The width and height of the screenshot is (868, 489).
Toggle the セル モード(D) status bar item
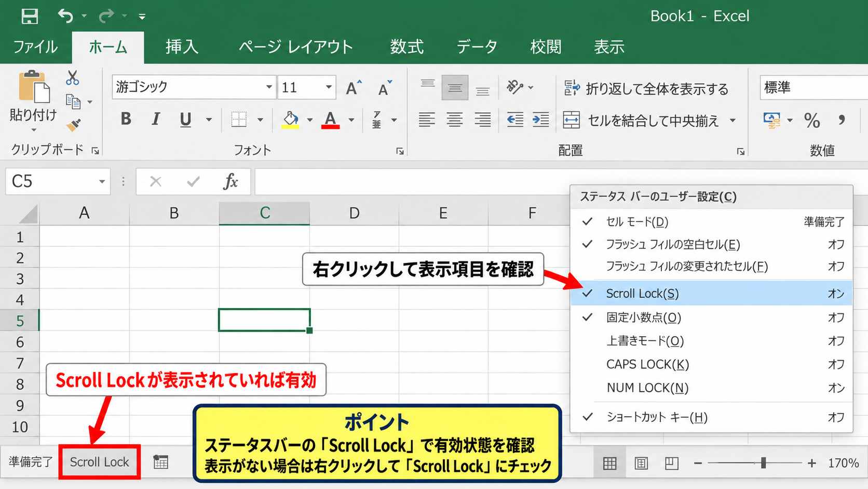point(711,222)
